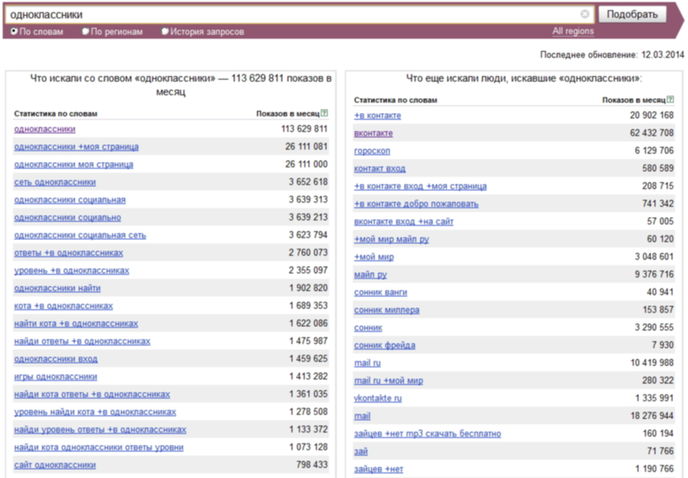Select the '10 419 988' count for mail ru

[652, 363]
